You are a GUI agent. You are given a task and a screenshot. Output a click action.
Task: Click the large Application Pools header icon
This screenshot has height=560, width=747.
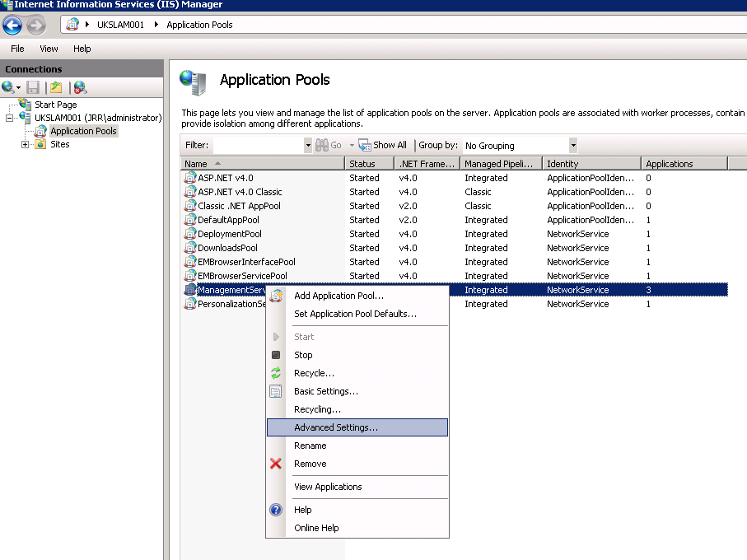coord(193,82)
